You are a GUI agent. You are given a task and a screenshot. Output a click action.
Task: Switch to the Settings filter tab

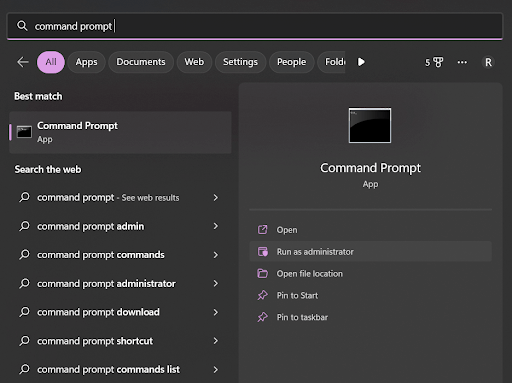[240, 62]
